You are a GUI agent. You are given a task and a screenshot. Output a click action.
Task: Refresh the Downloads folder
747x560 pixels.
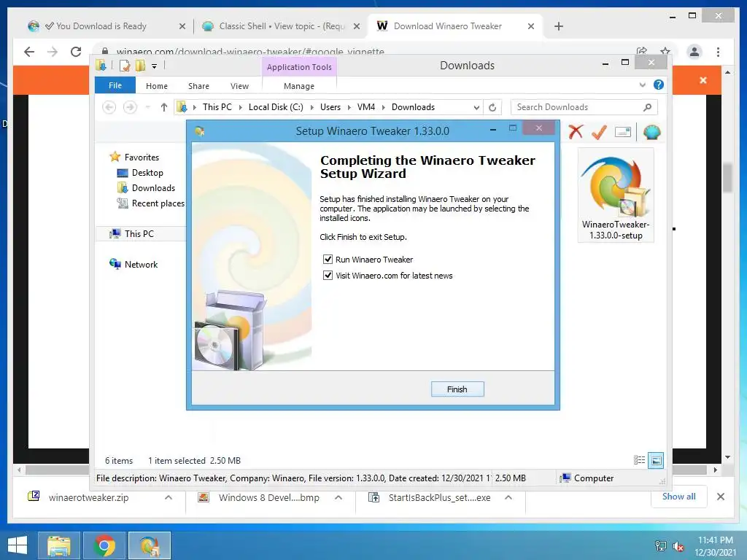click(x=492, y=108)
